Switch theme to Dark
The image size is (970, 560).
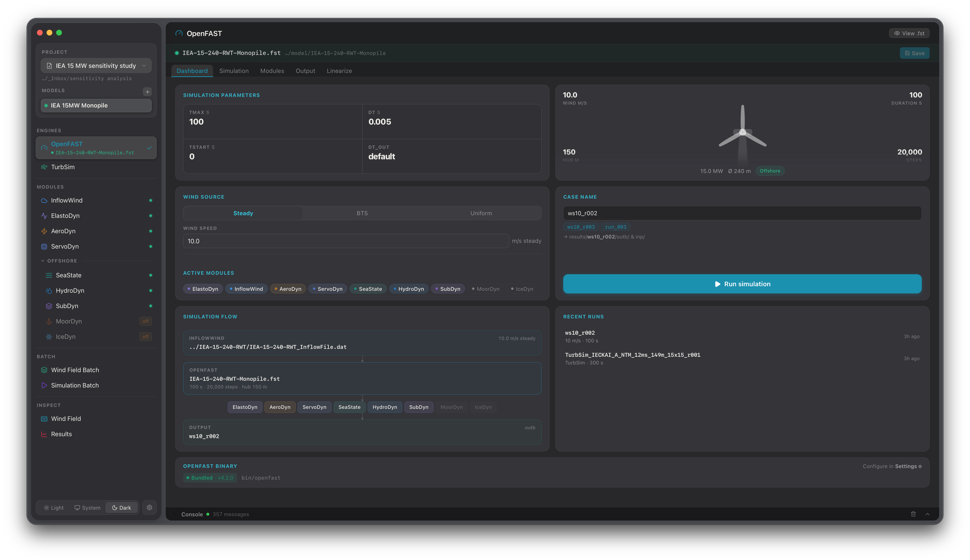[121, 508]
